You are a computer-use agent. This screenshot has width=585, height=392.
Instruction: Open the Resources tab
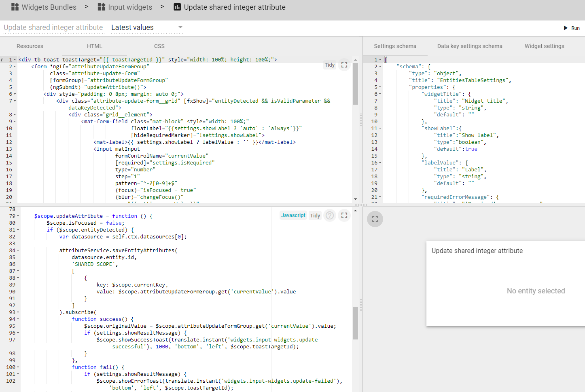30,46
